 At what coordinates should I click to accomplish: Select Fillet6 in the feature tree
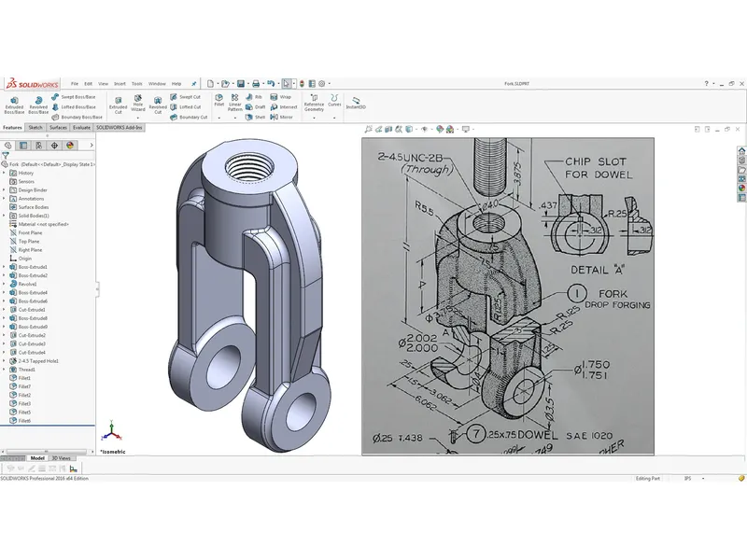point(24,421)
